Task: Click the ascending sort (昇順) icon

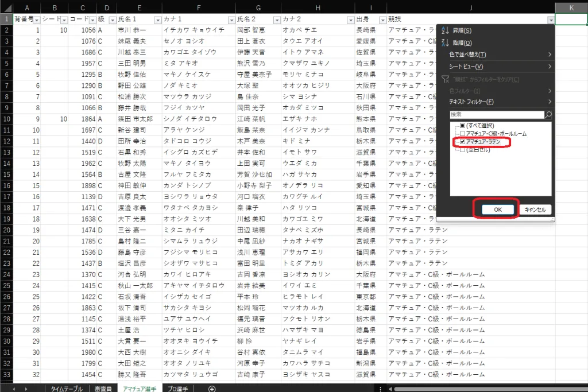Action: pos(444,30)
